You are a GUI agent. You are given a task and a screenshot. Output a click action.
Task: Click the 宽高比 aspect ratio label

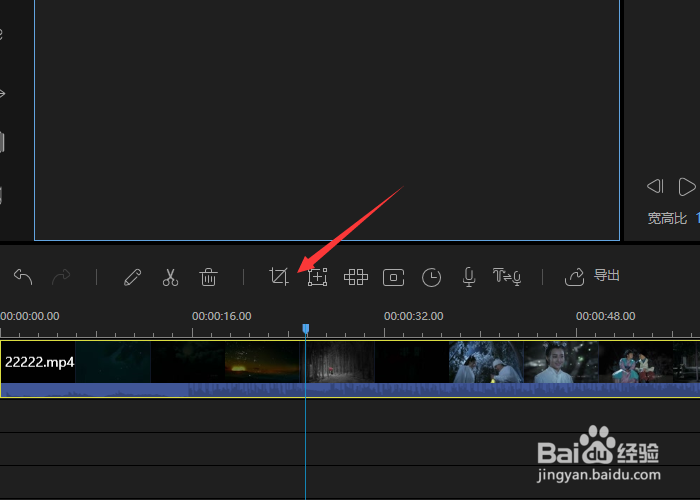tap(667, 218)
